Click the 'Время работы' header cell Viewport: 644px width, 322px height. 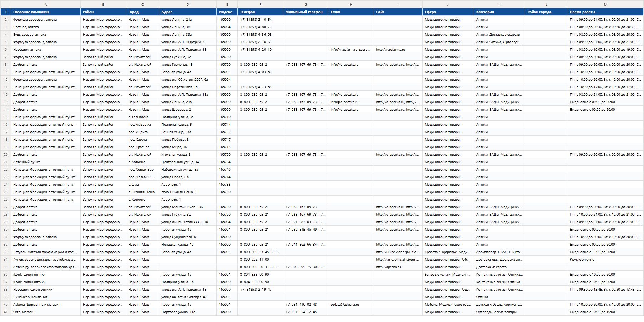coord(605,12)
